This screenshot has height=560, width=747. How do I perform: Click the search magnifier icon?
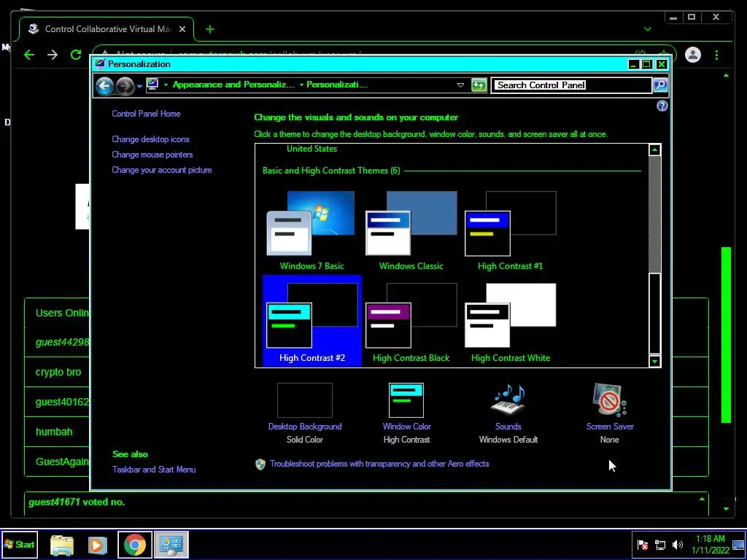(659, 85)
